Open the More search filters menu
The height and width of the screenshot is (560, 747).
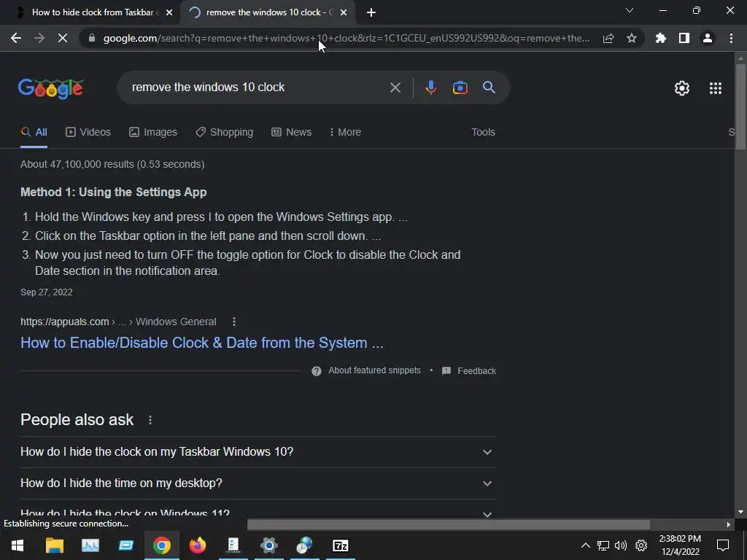coord(345,133)
